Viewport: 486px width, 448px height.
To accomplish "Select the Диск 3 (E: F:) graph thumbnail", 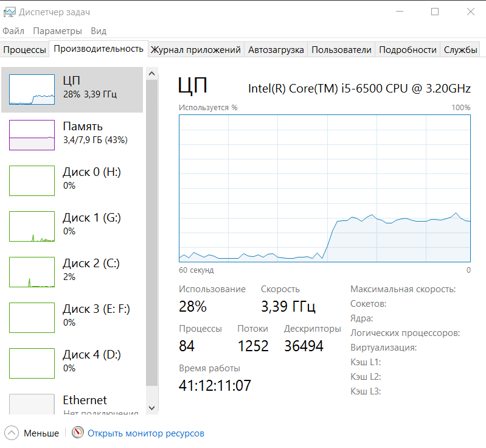I will click(32, 317).
